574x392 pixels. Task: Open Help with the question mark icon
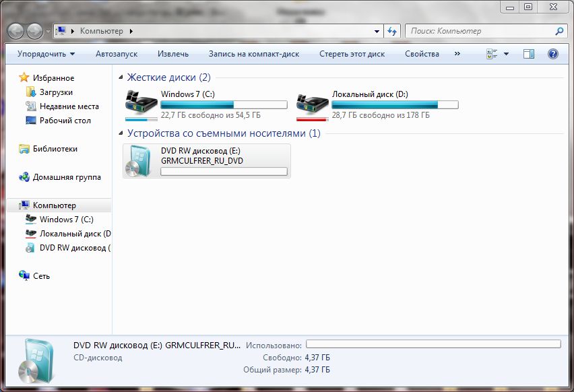click(552, 54)
